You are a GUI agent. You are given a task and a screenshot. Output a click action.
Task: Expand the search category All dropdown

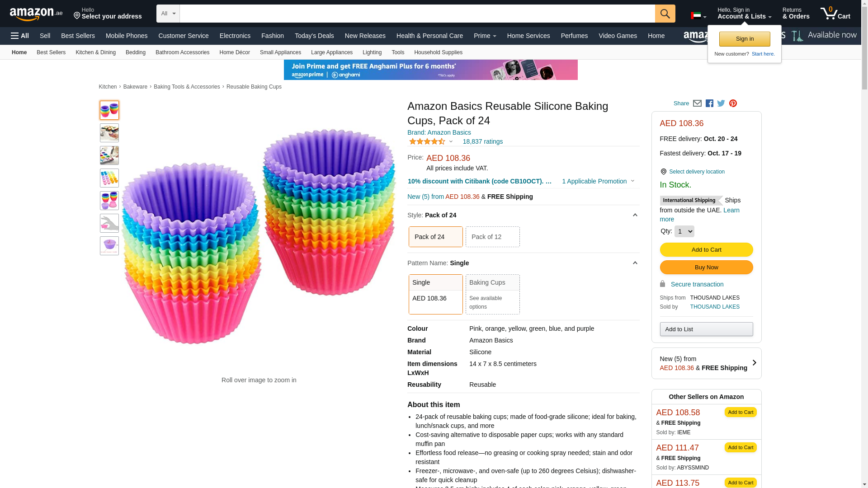pyautogui.click(x=168, y=14)
